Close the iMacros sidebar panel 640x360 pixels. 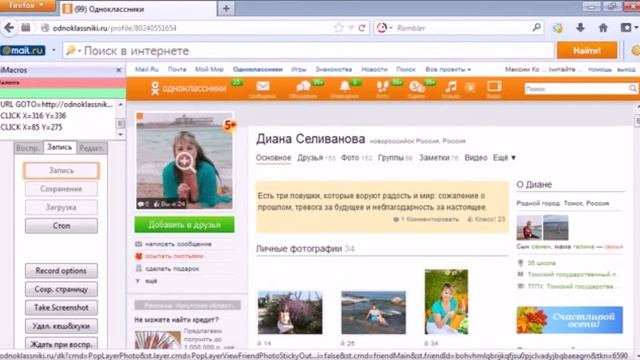point(119,70)
